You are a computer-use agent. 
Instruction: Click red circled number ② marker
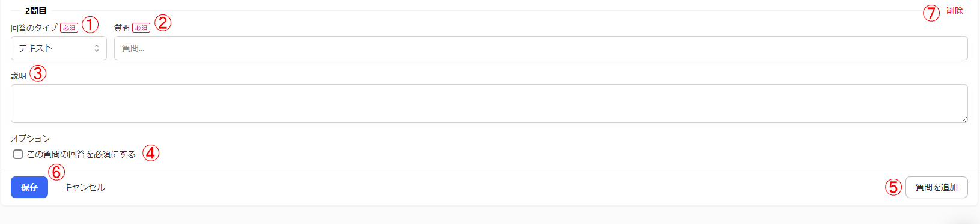click(163, 23)
